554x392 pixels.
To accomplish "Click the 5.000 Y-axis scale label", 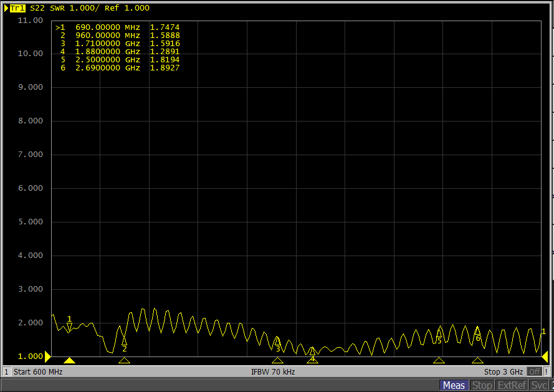I will [x=31, y=222].
